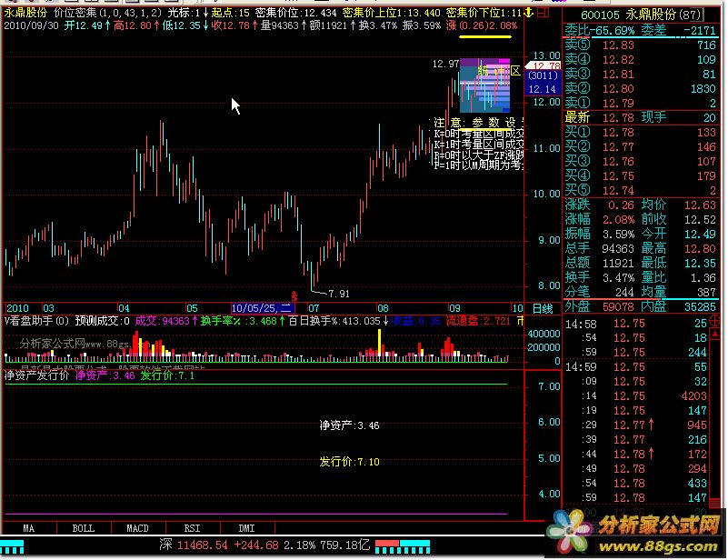Switch to the BOLL indicator tab
The image size is (728, 560).
pyautogui.click(x=84, y=528)
